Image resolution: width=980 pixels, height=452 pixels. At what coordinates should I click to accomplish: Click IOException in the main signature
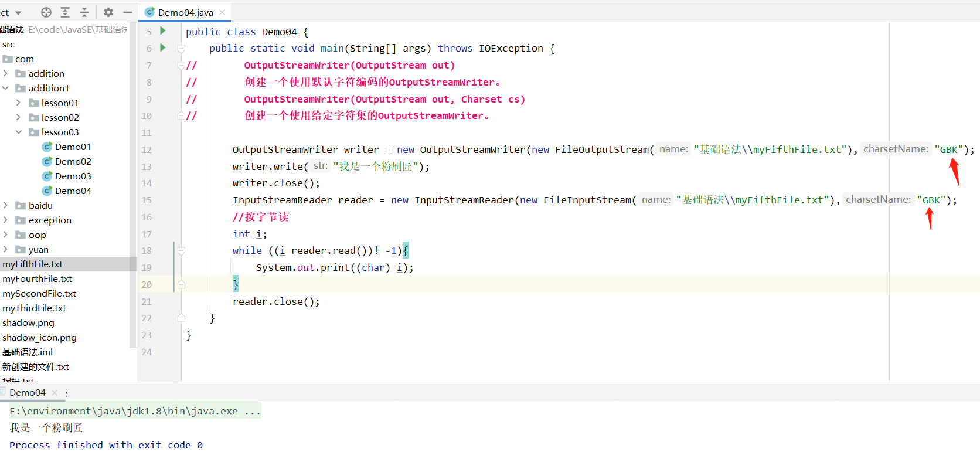coord(511,48)
